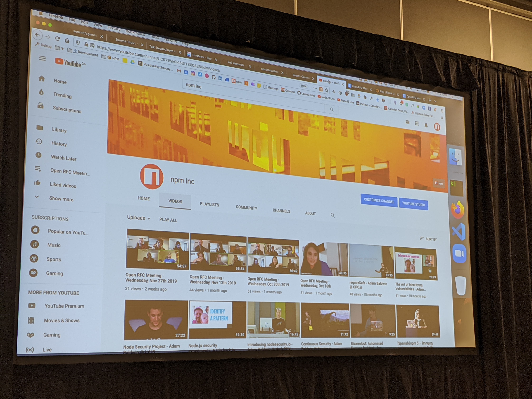Switch to the PLAYLISTS tab

tap(210, 204)
